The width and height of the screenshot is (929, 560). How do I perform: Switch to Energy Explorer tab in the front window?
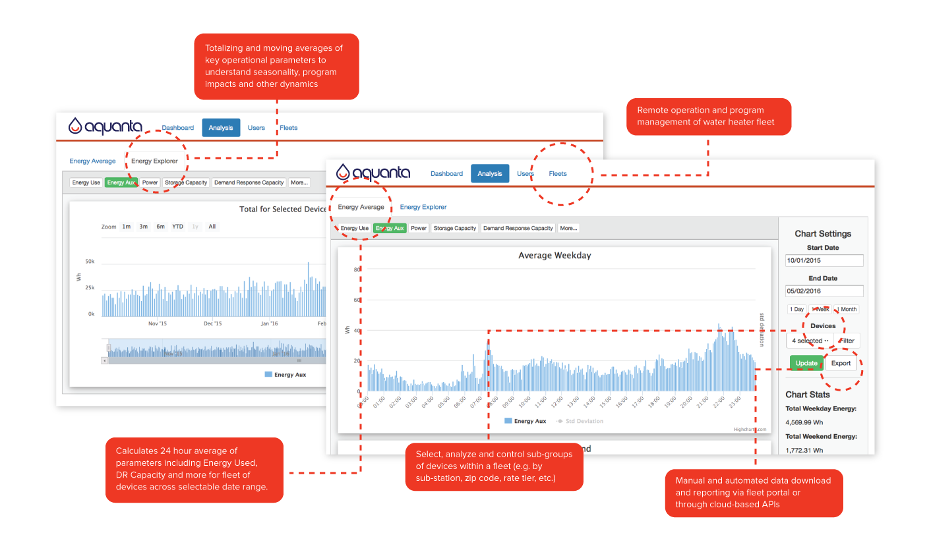(x=423, y=207)
